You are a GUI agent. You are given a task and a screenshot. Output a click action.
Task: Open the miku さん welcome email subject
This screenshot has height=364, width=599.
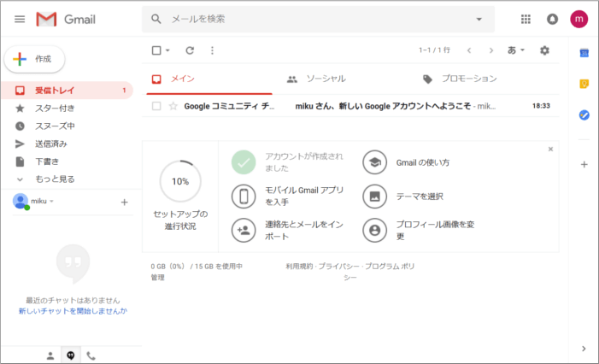(383, 106)
